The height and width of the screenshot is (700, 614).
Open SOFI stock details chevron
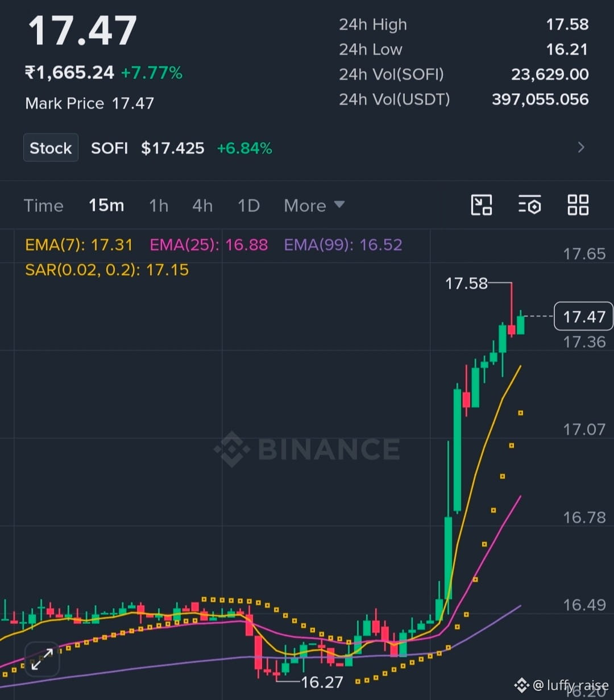581,148
